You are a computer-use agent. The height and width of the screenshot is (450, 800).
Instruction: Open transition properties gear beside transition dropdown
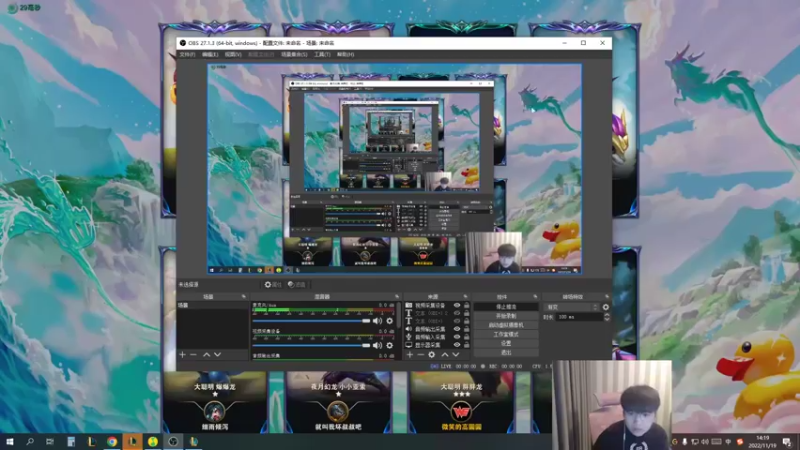point(606,307)
